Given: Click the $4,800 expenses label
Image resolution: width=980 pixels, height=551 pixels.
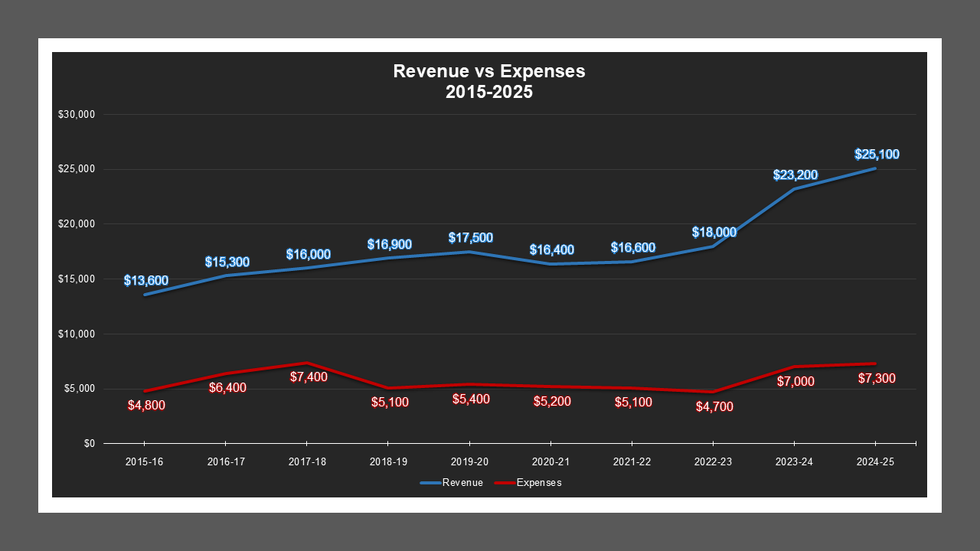Looking at the screenshot, I should tap(145, 406).
